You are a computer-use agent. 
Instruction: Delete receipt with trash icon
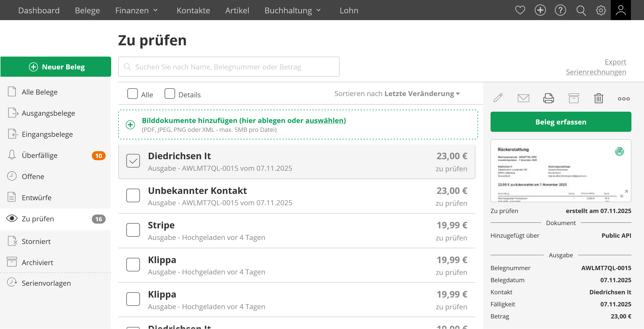(x=599, y=98)
